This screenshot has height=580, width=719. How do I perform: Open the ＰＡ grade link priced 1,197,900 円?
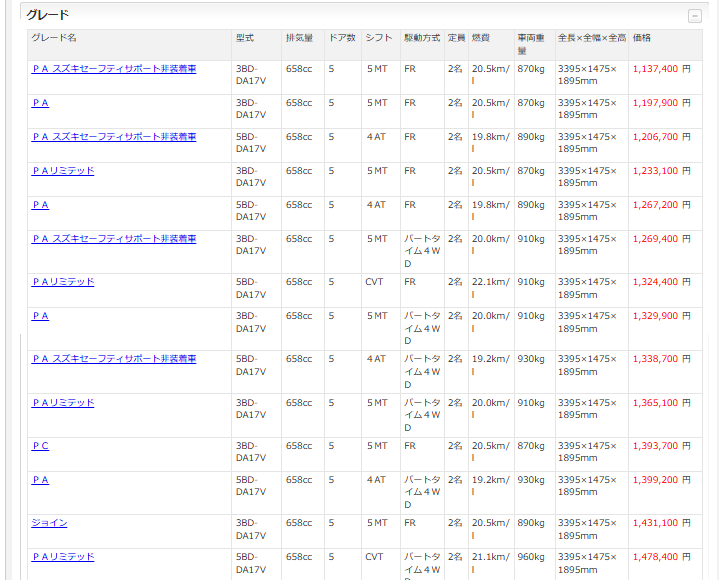tap(40, 103)
